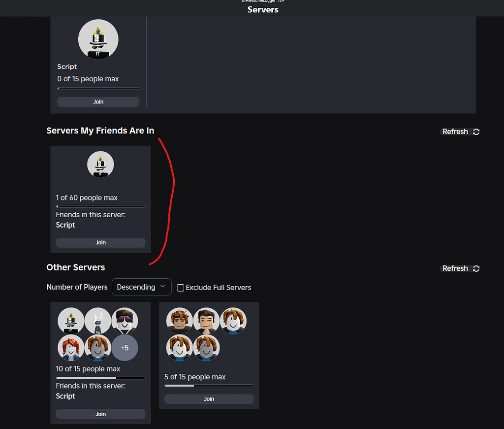Click white rabbit-eared avatar in 10 of 15 server
This screenshot has width=504, height=429.
(x=98, y=321)
